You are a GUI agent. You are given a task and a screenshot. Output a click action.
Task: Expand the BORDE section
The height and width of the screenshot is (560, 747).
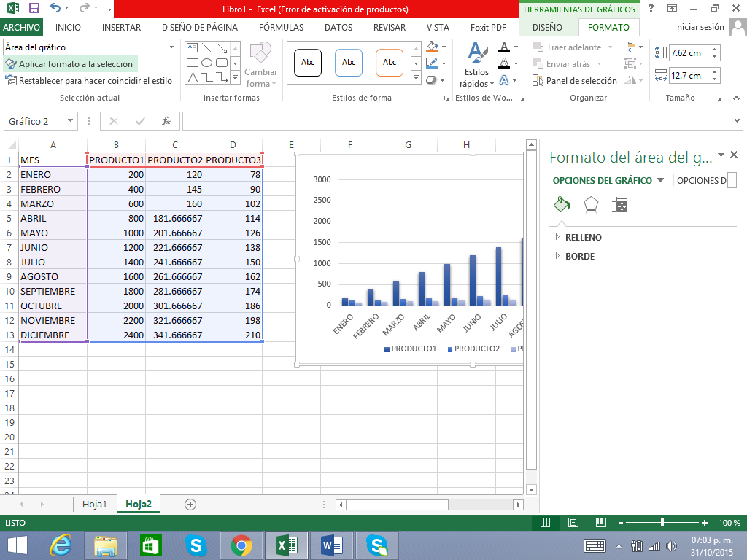[x=579, y=256]
